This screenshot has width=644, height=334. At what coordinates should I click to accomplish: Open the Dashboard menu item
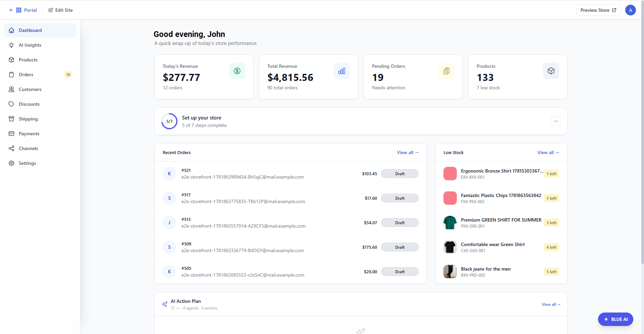click(40, 30)
